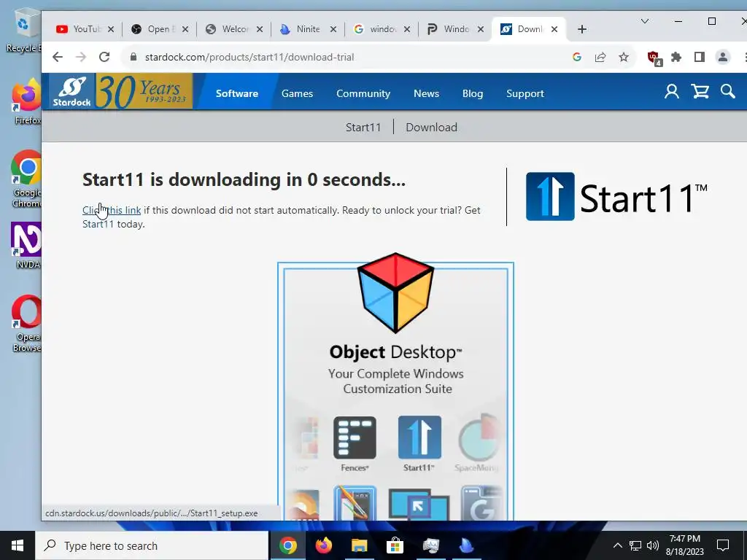The width and height of the screenshot is (747, 560).
Task: Open the Software menu
Action: [237, 93]
